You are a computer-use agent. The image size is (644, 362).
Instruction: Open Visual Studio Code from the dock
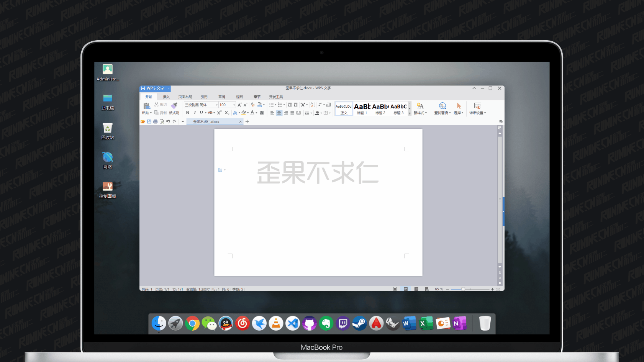[x=293, y=324]
